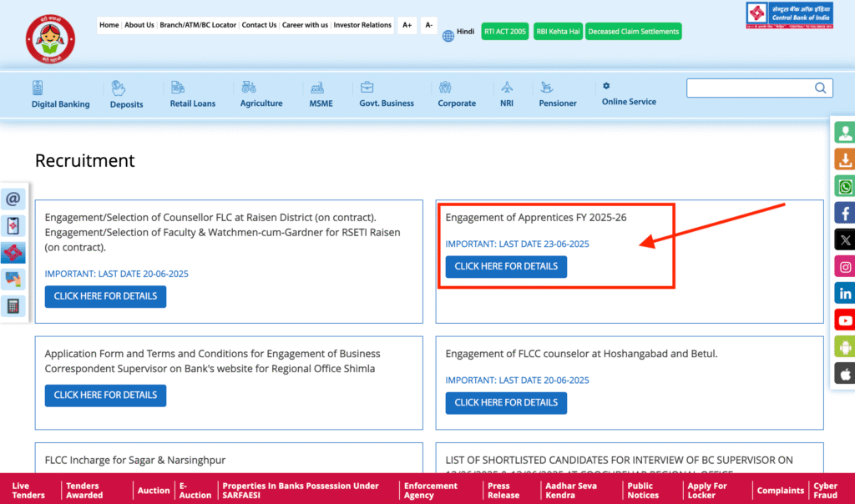Open the calculator icon in left sidebar
The height and width of the screenshot is (504, 855).
pyautogui.click(x=13, y=305)
